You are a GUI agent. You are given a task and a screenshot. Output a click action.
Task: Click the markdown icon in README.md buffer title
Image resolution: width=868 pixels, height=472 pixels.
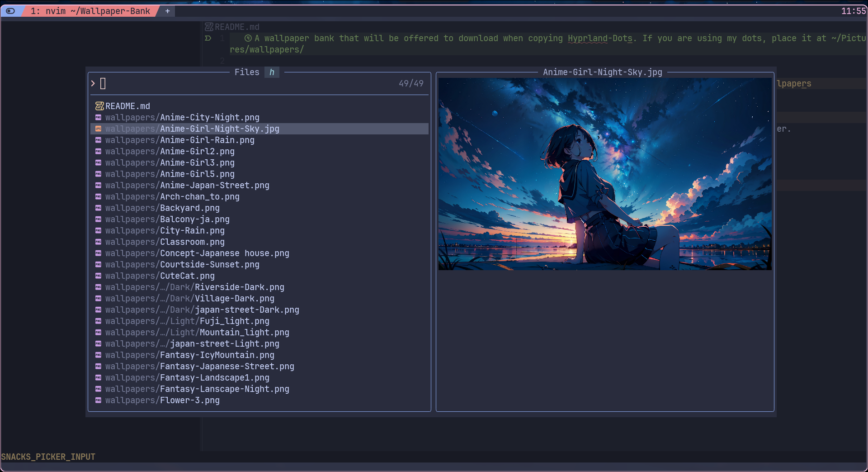point(209,27)
